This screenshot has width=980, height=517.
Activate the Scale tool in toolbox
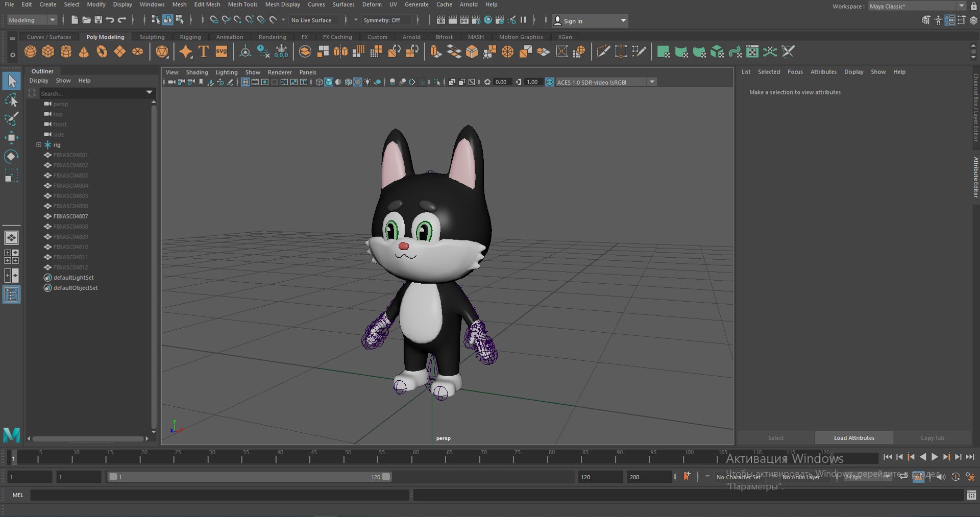coord(11,176)
